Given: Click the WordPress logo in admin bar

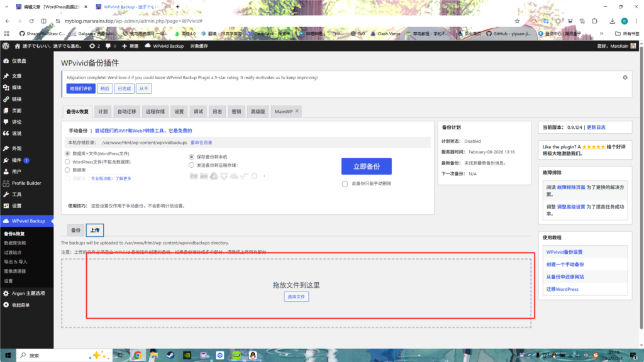Looking at the screenshot, I should (x=6, y=46).
